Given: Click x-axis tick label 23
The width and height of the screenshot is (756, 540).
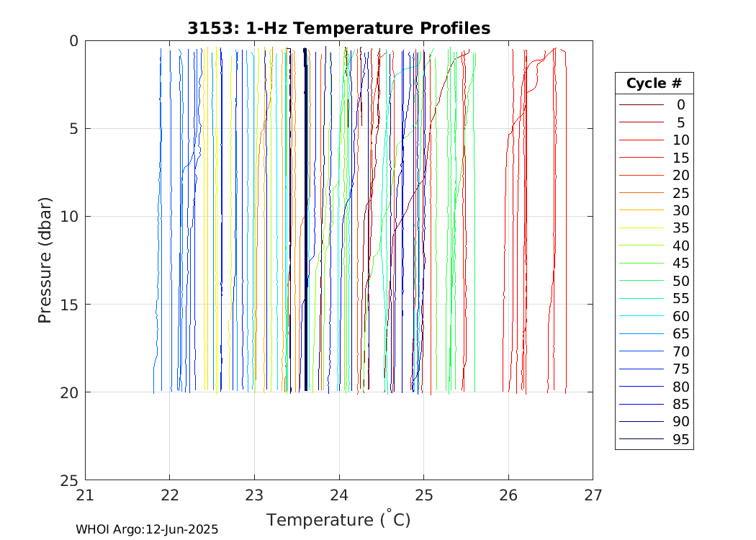Looking at the screenshot, I should [x=254, y=495].
